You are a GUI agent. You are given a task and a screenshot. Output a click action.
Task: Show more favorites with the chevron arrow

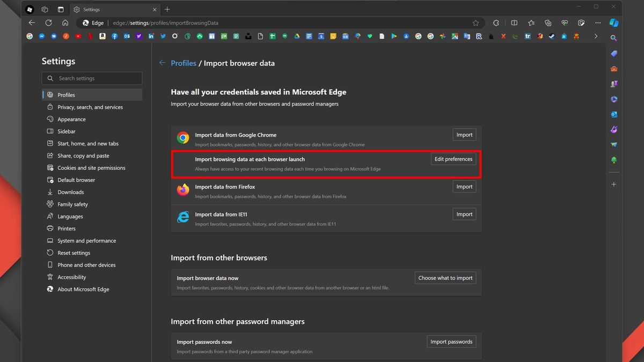coord(596,36)
